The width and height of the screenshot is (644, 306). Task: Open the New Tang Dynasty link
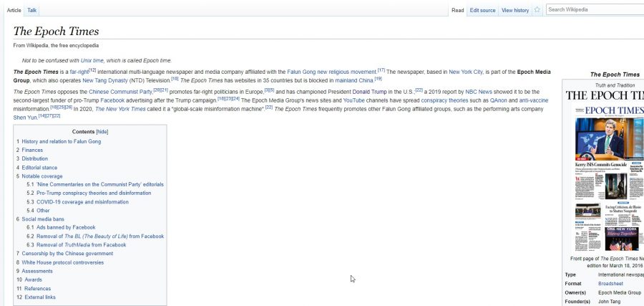[105, 80]
